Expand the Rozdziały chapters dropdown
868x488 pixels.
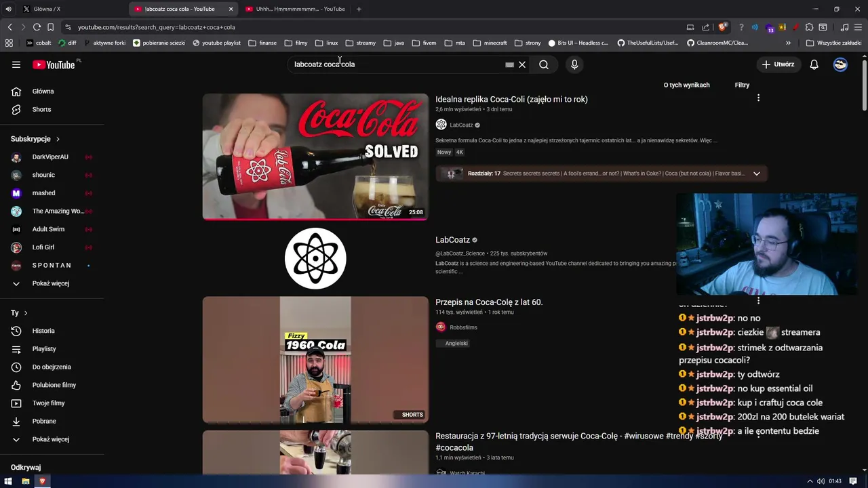(x=757, y=174)
